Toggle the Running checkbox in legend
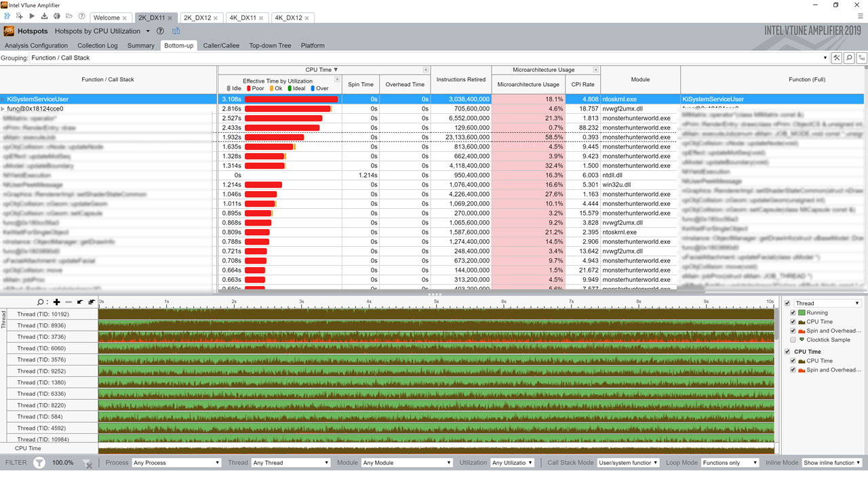 pos(793,313)
